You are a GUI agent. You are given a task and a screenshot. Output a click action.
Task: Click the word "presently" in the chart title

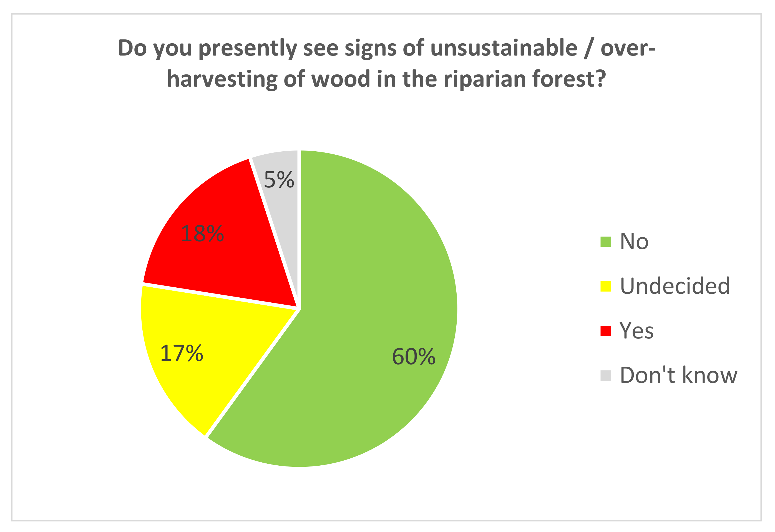(x=247, y=48)
